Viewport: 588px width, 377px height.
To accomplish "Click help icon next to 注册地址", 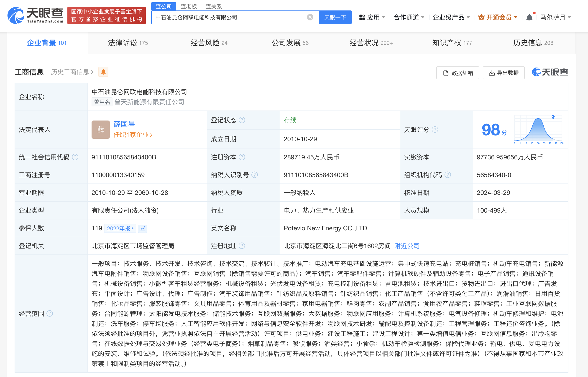I will 242,246.
